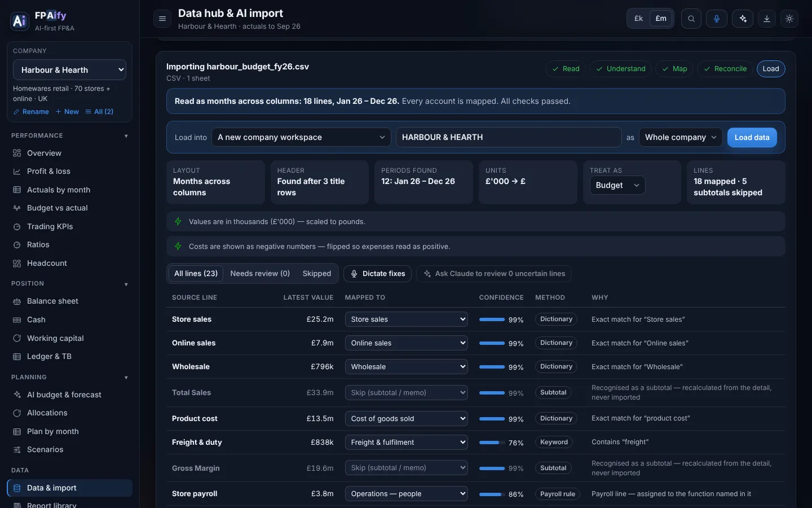
Task: Switch to the Skipped tab
Action: tap(317, 274)
